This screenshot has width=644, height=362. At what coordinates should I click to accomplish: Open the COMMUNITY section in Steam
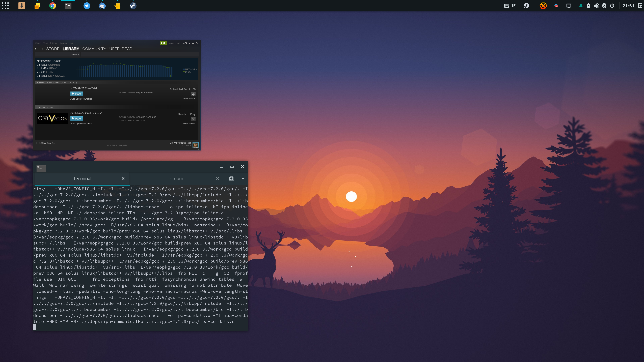tap(94, 49)
